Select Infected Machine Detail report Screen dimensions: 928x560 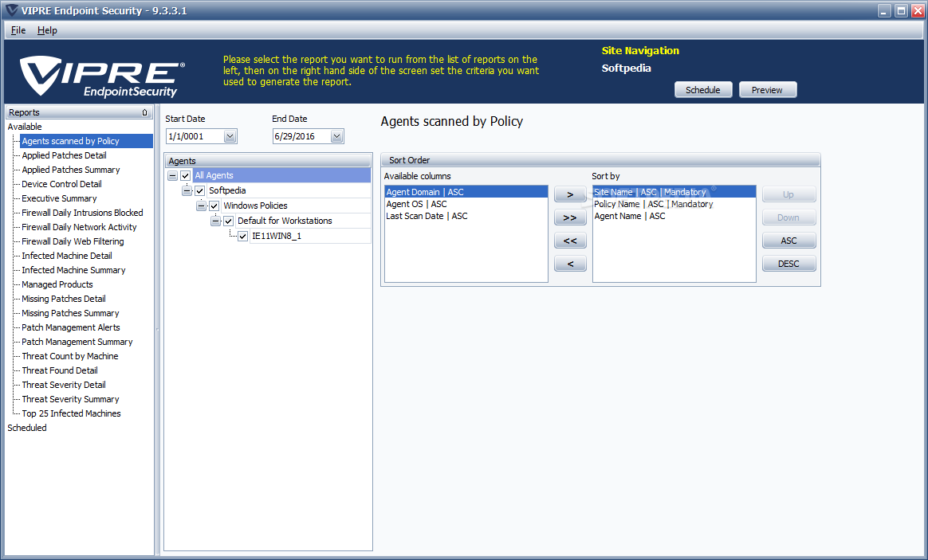click(x=67, y=256)
